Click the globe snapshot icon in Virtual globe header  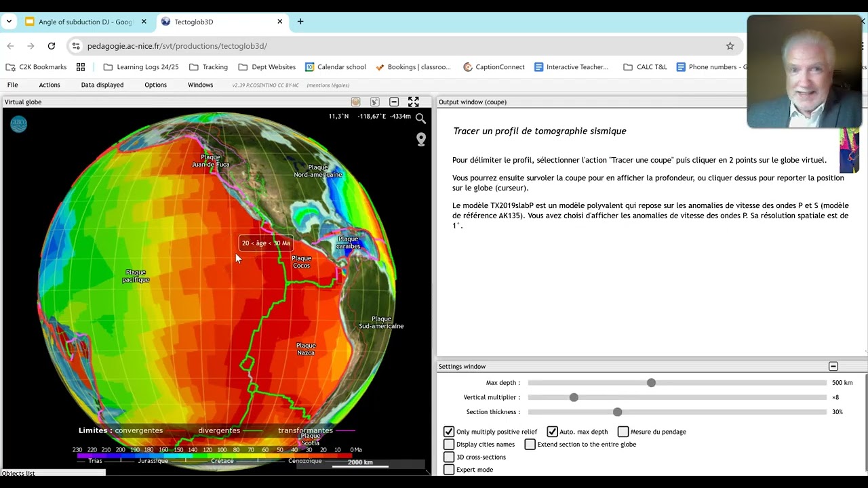pyautogui.click(x=355, y=102)
